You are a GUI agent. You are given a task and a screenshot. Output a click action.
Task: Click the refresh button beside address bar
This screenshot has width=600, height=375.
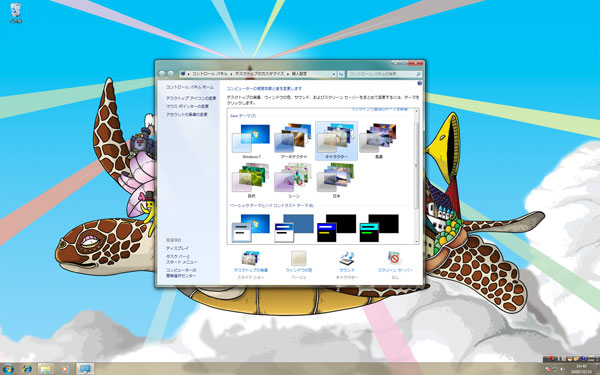[x=341, y=74]
